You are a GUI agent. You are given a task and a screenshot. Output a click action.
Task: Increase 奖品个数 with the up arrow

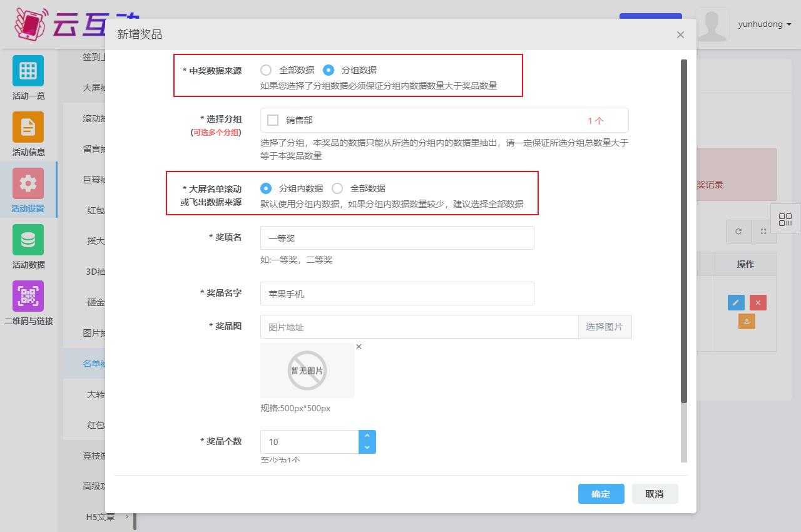(367, 436)
